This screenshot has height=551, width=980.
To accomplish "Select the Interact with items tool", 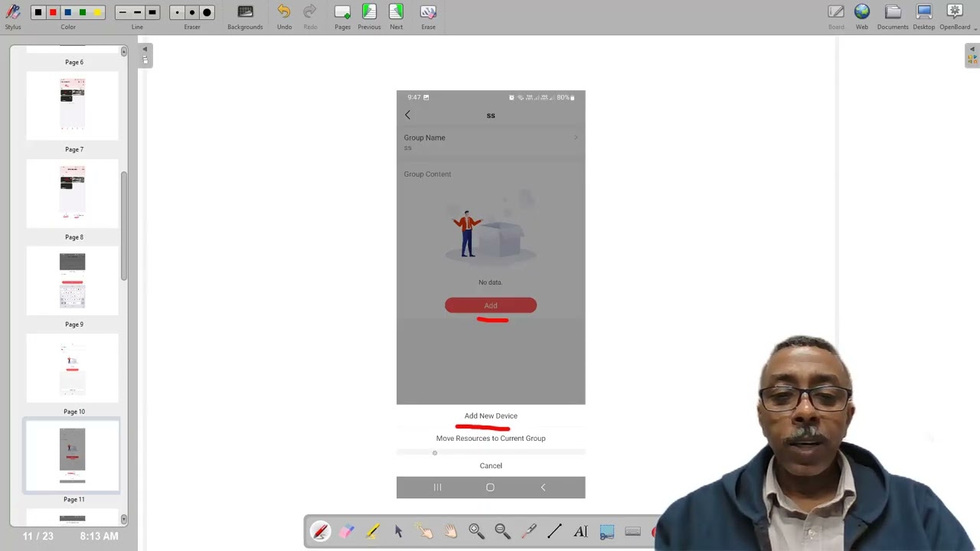I will point(424,531).
